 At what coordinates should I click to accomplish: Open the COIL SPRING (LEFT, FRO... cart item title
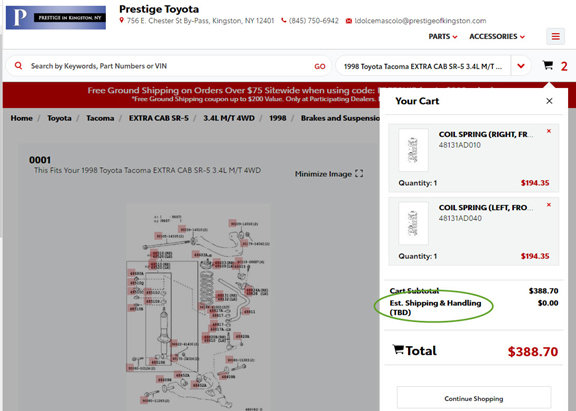pos(486,208)
